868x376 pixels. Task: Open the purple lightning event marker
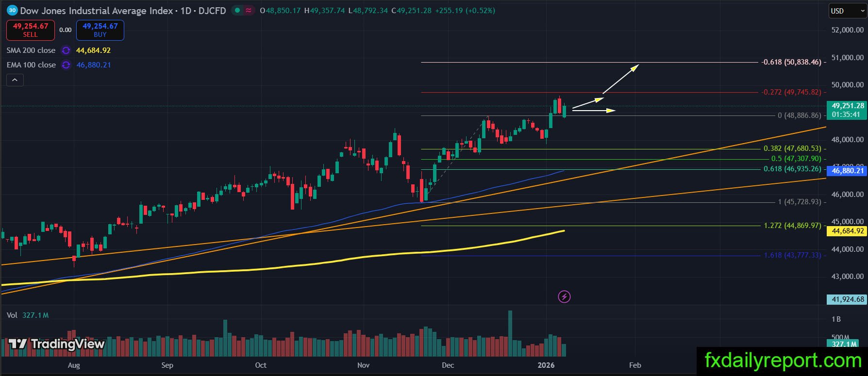(x=564, y=296)
